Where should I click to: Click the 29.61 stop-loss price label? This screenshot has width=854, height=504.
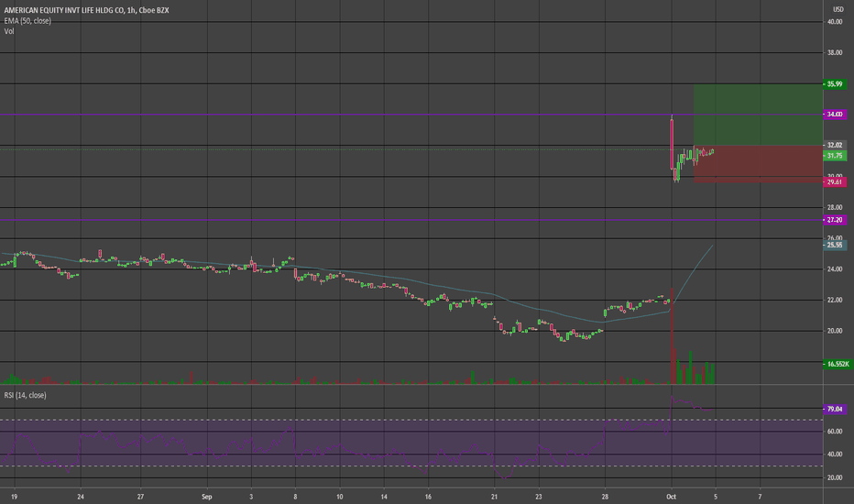click(x=835, y=182)
